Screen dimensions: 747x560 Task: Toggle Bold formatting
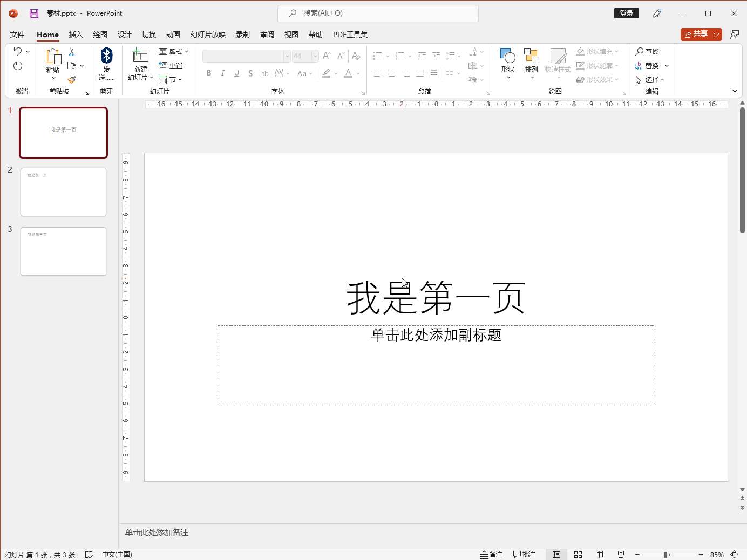[209, 73]
